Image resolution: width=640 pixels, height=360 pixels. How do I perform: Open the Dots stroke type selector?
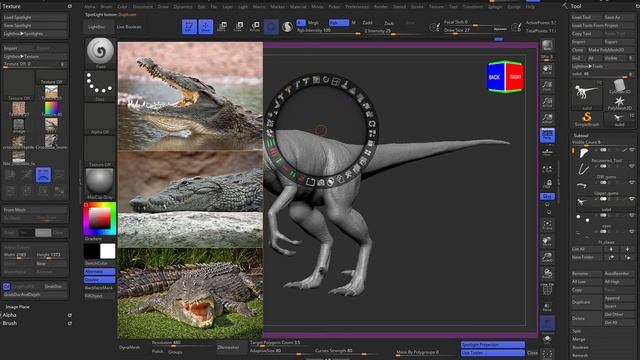point(100,86)
